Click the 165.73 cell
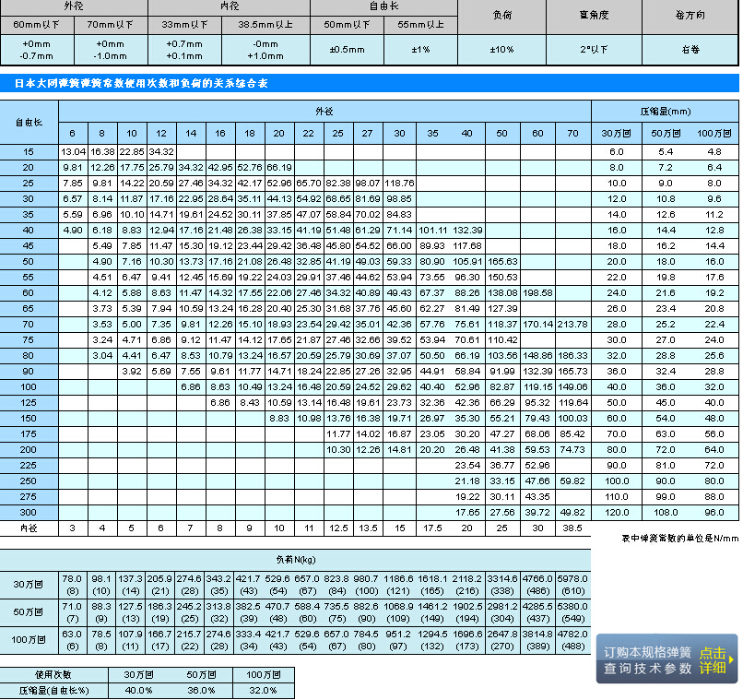The image size is (743, 700). coord(572,371)
